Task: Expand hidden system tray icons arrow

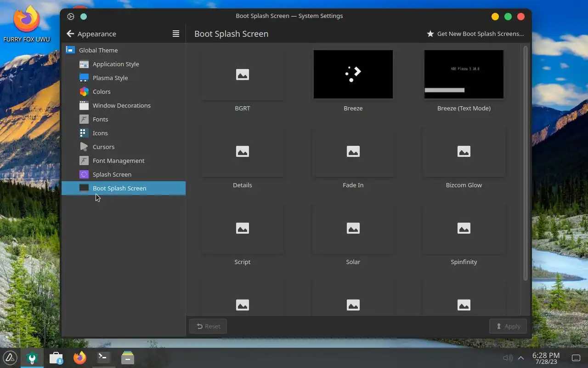Action: 521,358
